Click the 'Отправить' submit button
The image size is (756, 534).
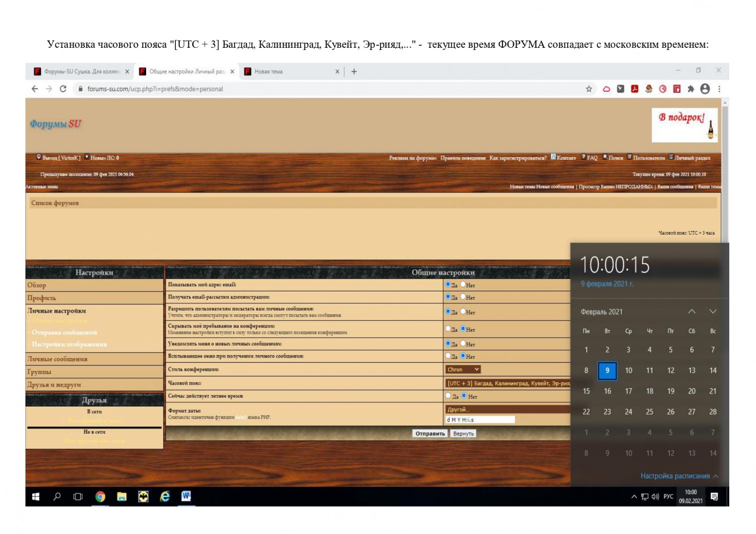pyautogui.click(x=430, y=434)
